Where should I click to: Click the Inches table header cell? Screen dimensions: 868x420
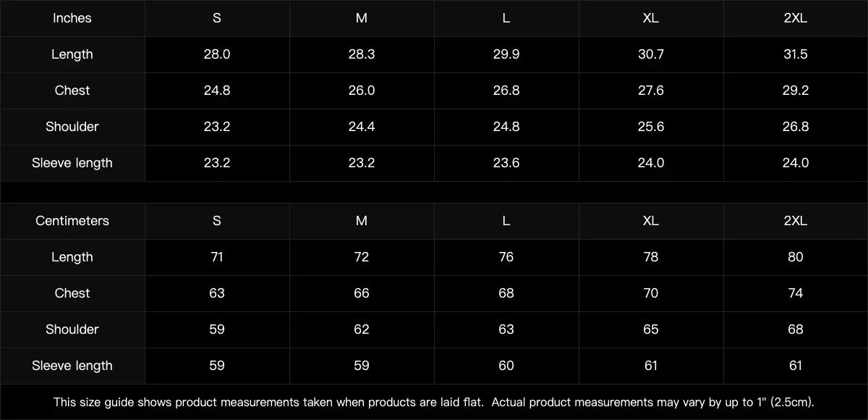coord(72,18)
